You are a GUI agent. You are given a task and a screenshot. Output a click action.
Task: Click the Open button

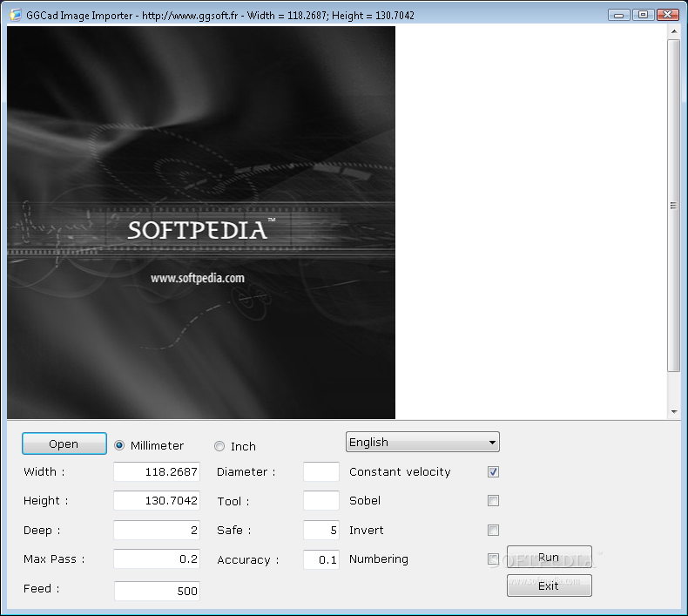tap(64, 443)
